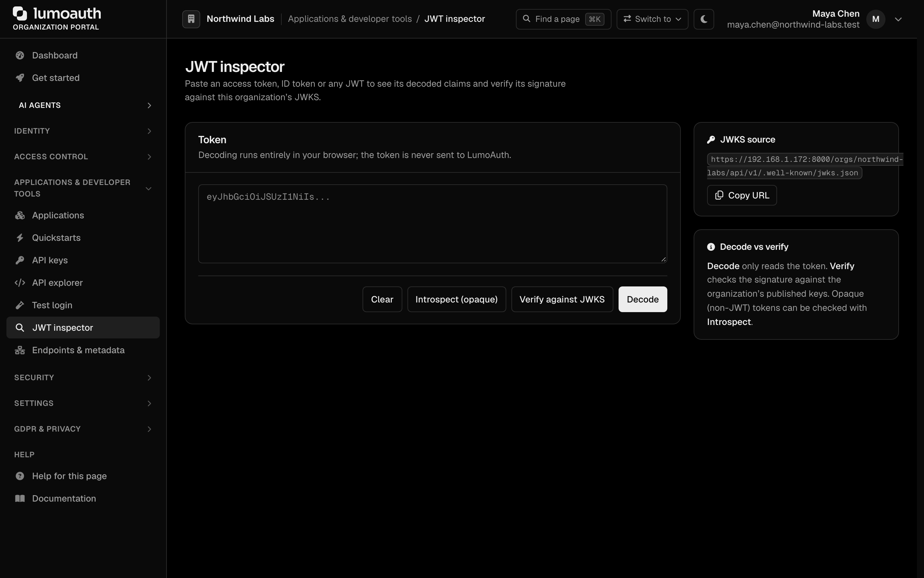Click the Decode vs verify info icon
924x578 pixels.
point(711,247)
